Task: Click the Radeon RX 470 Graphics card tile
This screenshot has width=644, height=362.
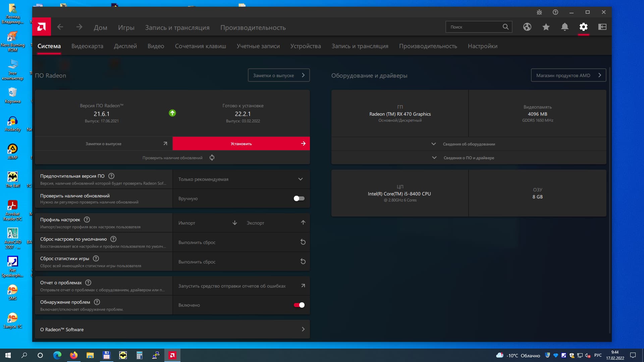Action: click(x=400, y=113)
